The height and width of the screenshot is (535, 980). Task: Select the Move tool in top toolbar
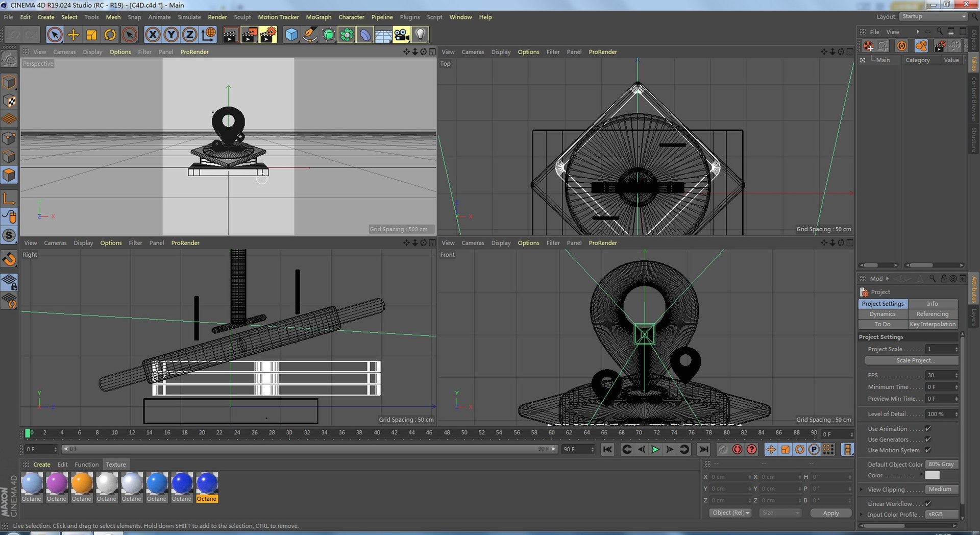(x=73, y=35)
